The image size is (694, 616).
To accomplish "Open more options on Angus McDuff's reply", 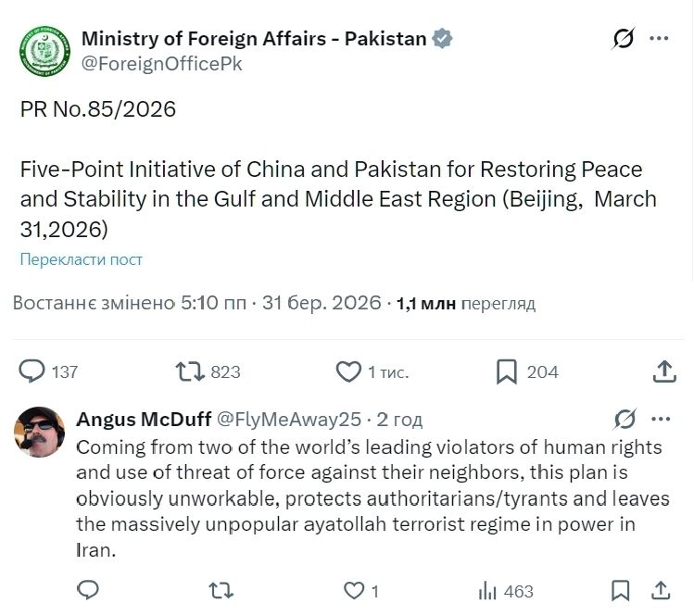I will click(x=660, y=419).
